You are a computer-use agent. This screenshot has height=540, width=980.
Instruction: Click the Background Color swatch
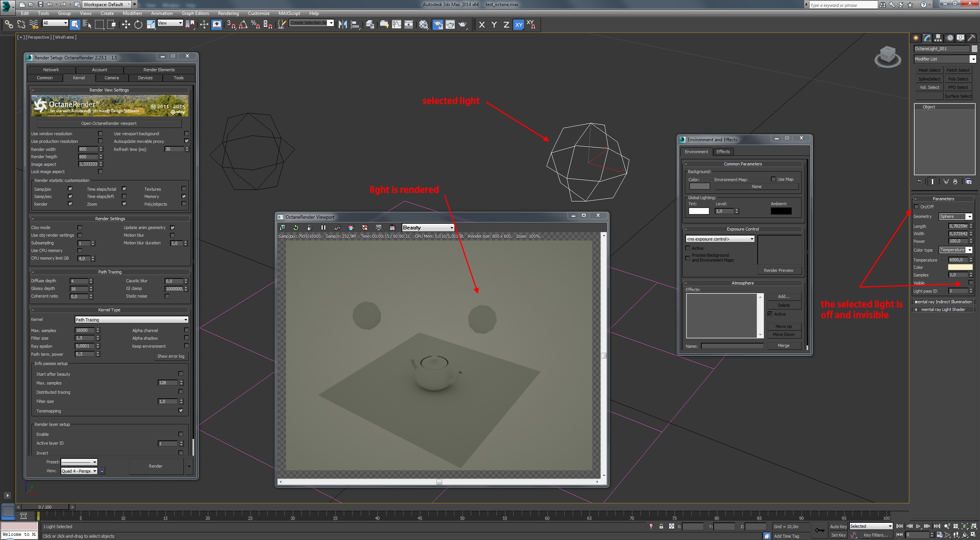tap(699, 187)
